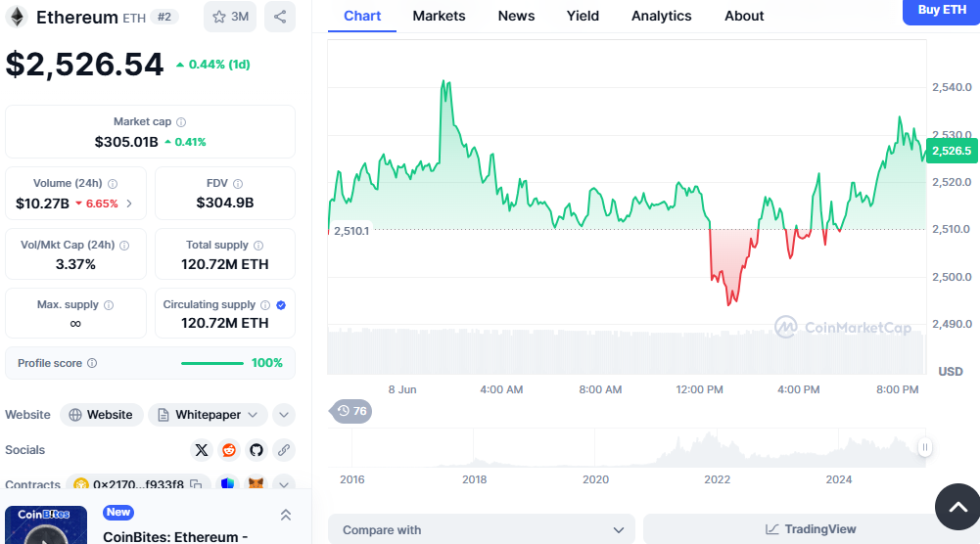
Task: Click the New badge on CoinBites
Action: [x=118, y=512]
